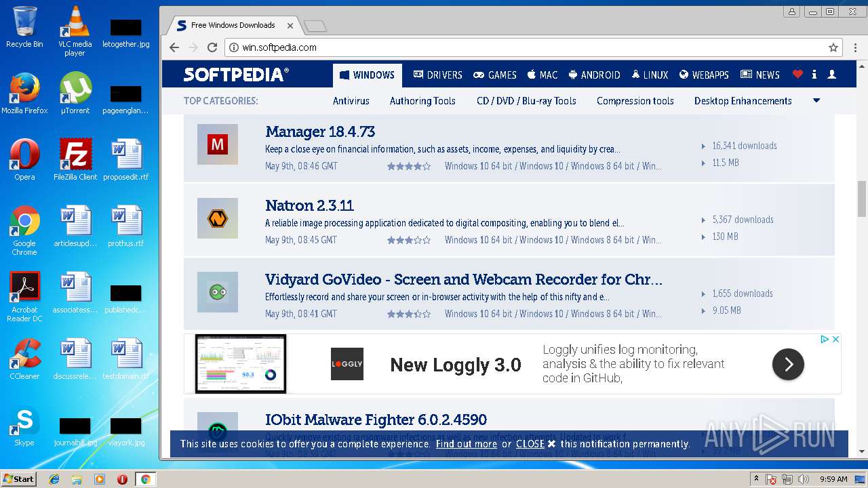The image size is (868, 488).
Task: Launch FileZilla Client shortcut
Action: [x=75, y=160]
